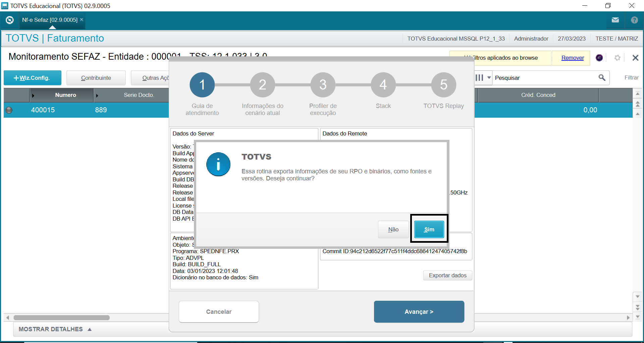Screen dimensions: 644x343
Task: Switch to Nf-e Sefaz tab
Action: [x=50, y=20]
